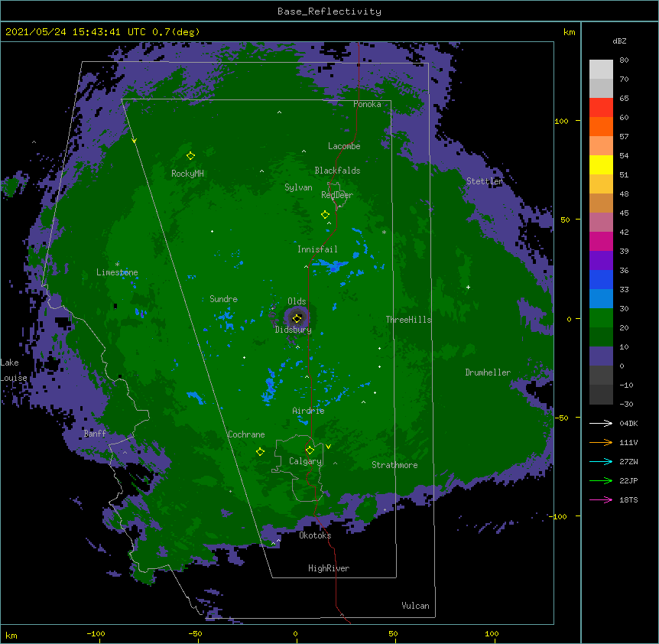Click the Cochrane label

tap(246, 434)
